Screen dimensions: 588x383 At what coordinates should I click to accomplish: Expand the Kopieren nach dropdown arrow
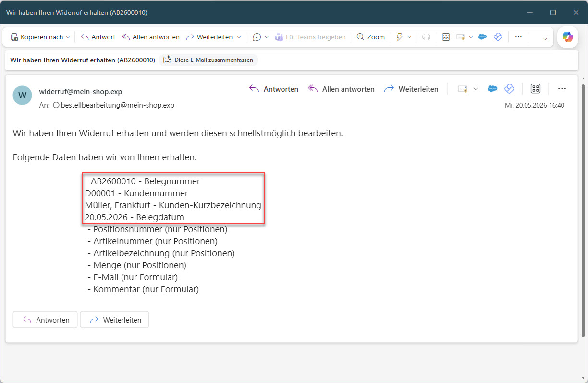68,37
